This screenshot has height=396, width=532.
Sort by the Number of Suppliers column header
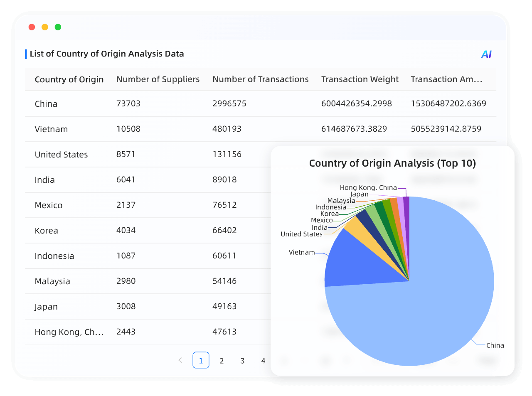point(158,79)
